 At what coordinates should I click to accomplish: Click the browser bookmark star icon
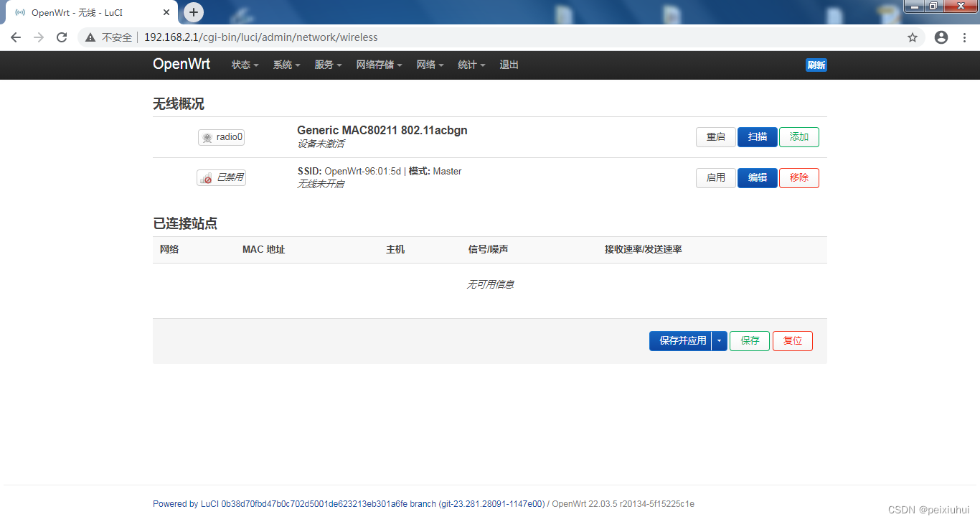click(912, 37)
